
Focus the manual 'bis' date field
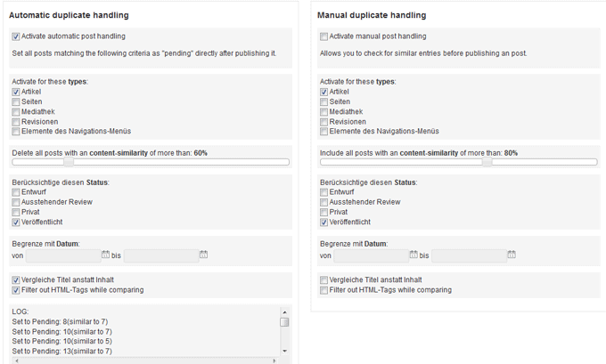tap(469, 255)
